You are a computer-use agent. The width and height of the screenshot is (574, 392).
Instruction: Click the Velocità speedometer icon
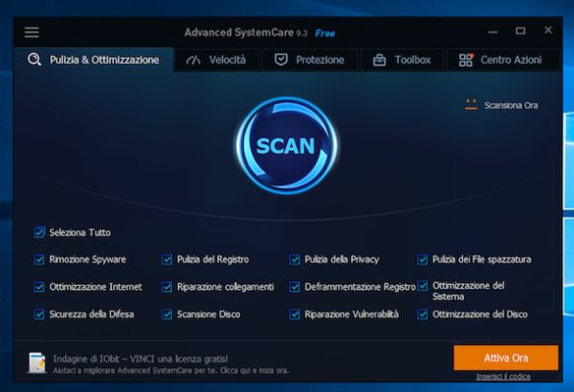coord(194,60)
